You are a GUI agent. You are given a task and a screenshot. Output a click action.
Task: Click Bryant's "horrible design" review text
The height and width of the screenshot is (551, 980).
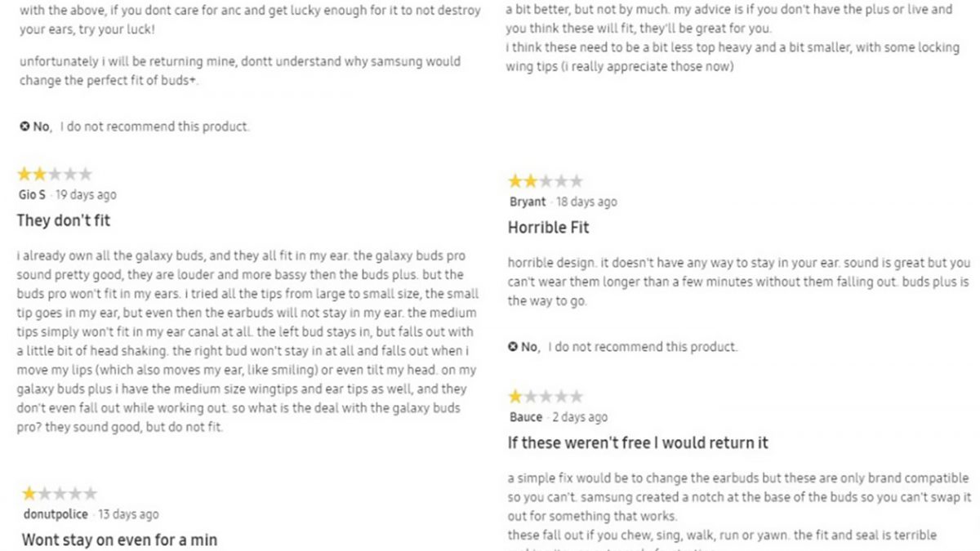[x=738, y=282]
